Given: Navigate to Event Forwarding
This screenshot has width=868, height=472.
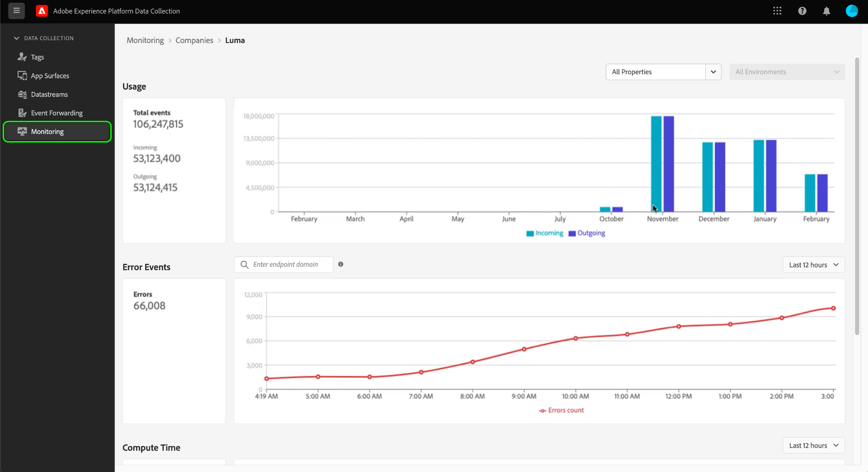Looking at the screenshot, I should click(x=57, y=113).
